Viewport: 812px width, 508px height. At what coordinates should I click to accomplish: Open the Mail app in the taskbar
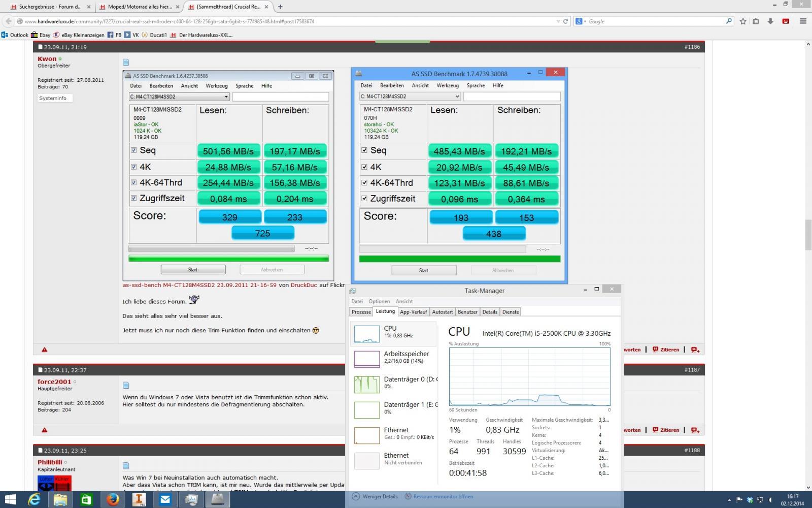(x=165, y=499)
